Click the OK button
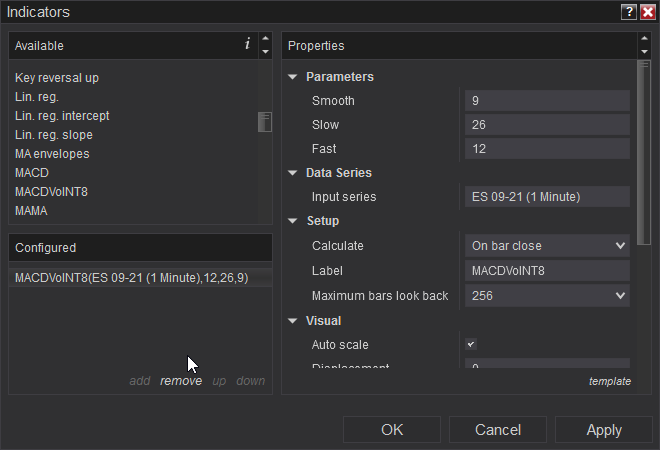The image size is (660, 450). point(392,430)
